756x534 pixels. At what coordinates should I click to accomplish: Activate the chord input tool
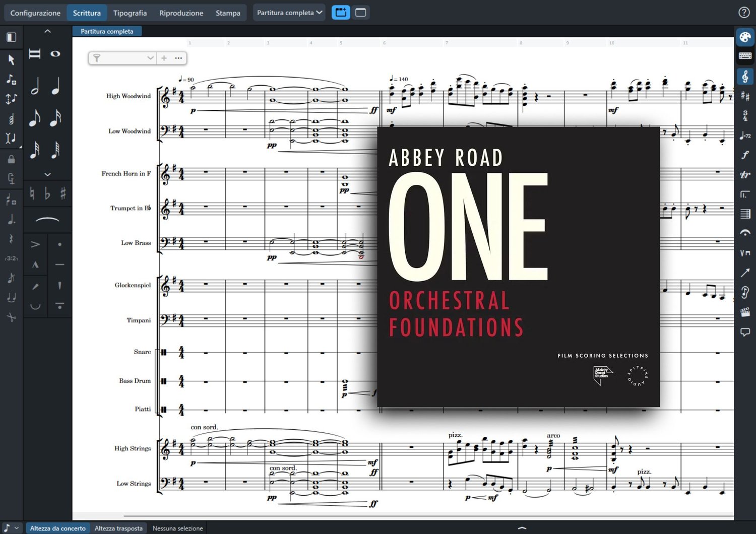coord(11,118)
